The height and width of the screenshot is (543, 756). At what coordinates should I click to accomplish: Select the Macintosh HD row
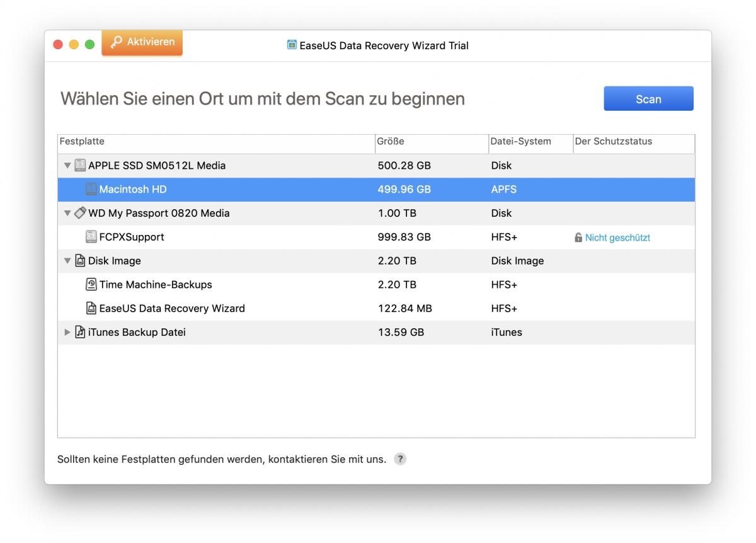tap(376, 190)
